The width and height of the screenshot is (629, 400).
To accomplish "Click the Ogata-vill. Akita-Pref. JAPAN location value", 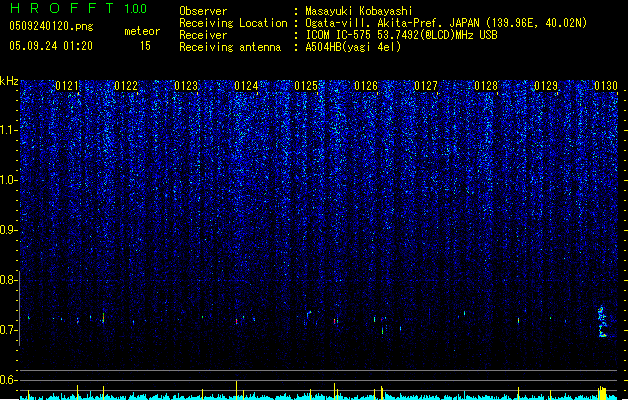I will [446, 23].
